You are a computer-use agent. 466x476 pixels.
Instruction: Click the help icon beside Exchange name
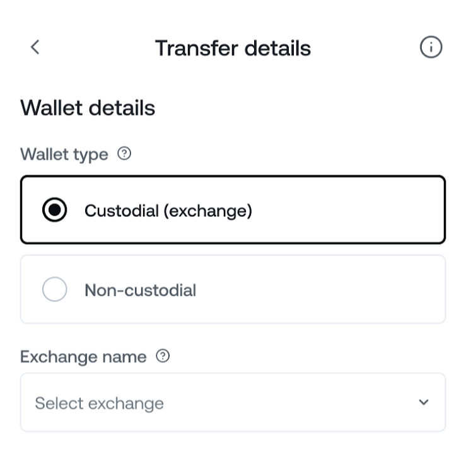[163, 356]
